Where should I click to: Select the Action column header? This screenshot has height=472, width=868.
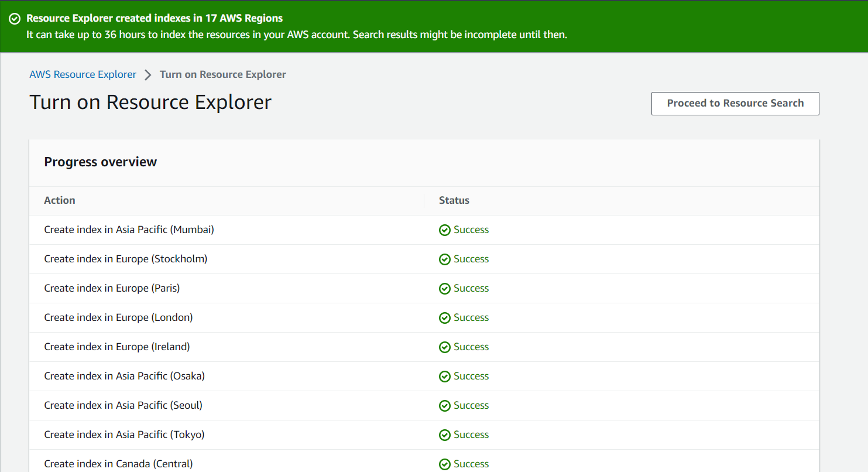(59, 200)
